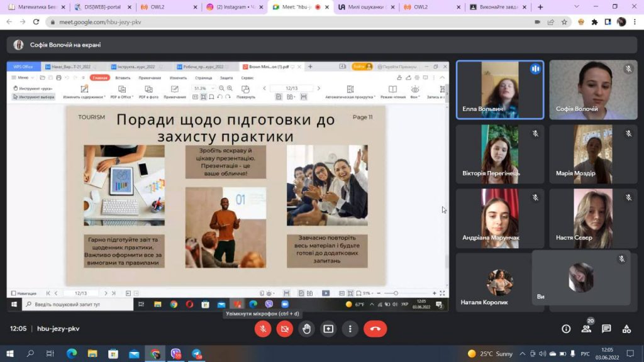Open the Meet activities panel
The width and height of the screenshot is (644, 362).
click(x=626, y=329)
